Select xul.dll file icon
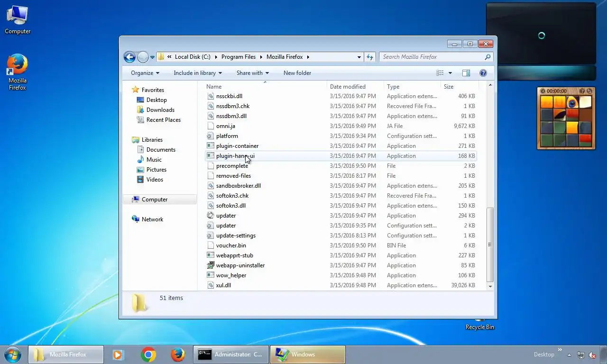 211,285
